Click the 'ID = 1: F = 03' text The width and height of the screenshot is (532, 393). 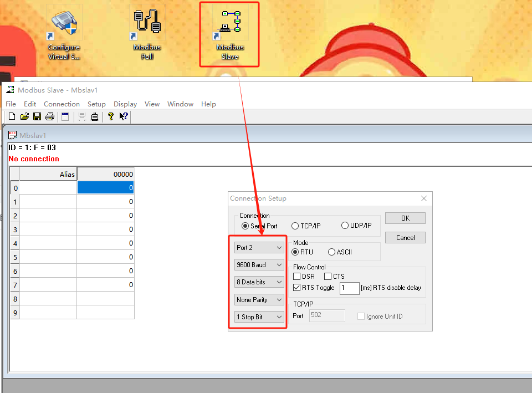[x=32, y=147]
